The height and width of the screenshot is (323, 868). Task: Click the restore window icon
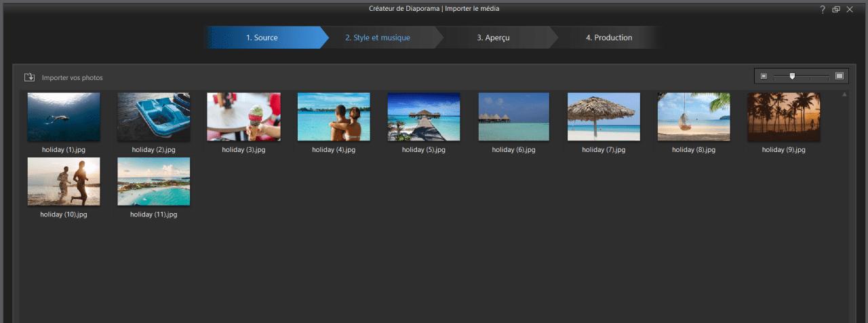pyautogui.click(x=836, y=9)
